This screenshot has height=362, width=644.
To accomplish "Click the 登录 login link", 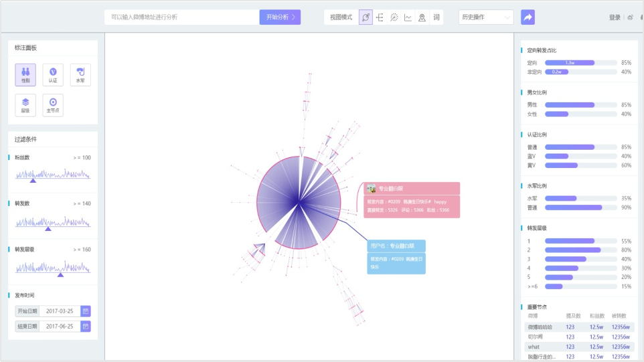I will [x=614, y=17].
